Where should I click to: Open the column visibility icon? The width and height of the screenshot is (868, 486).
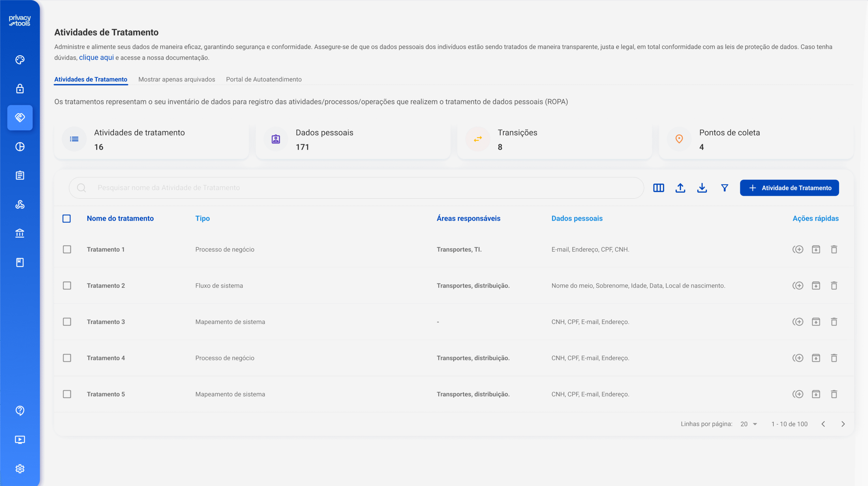click(x=658, y=188)
